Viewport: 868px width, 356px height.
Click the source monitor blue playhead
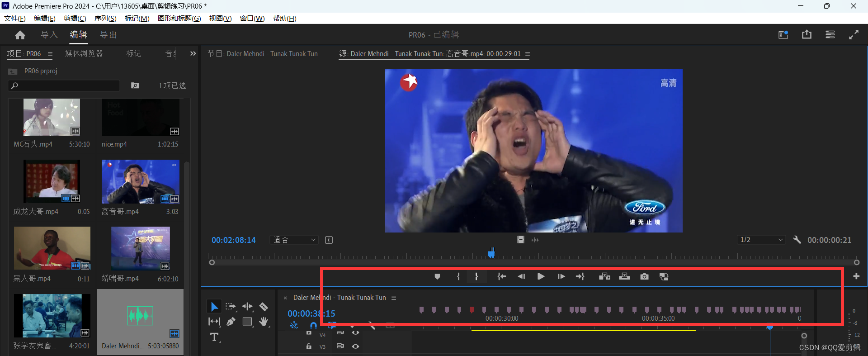click(x=491, y=253)
